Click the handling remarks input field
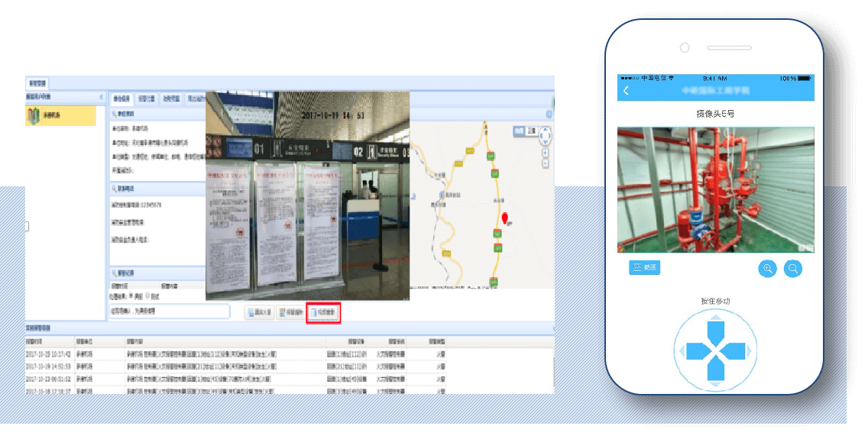Screen dimensions: 868x439 [170, 311]
